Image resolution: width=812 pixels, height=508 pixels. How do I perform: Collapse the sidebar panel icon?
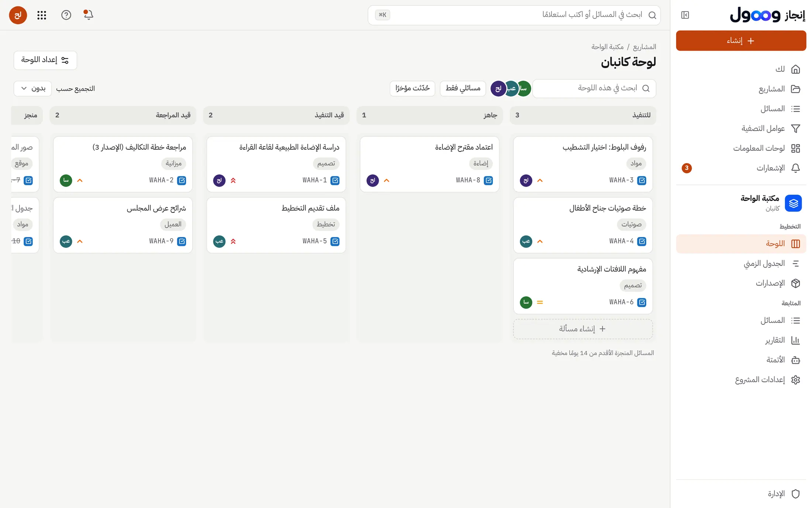685,15
